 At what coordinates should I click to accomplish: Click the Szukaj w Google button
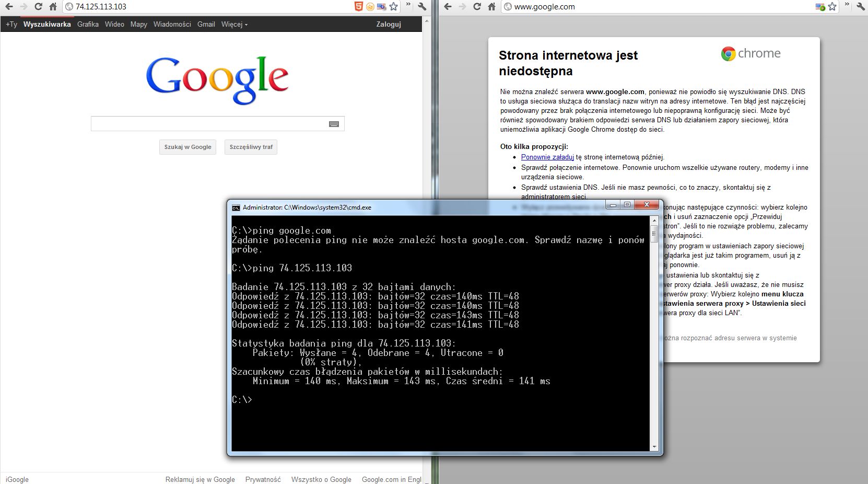click(187, 147)
